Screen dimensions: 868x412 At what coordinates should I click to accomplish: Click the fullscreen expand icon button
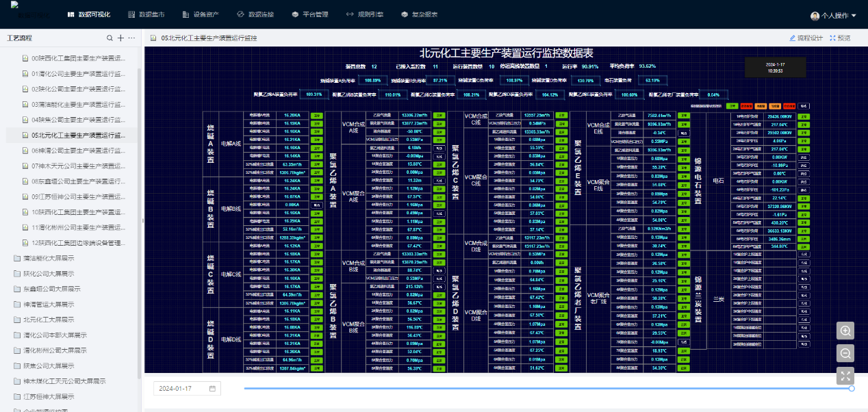[x=845, y=376]
